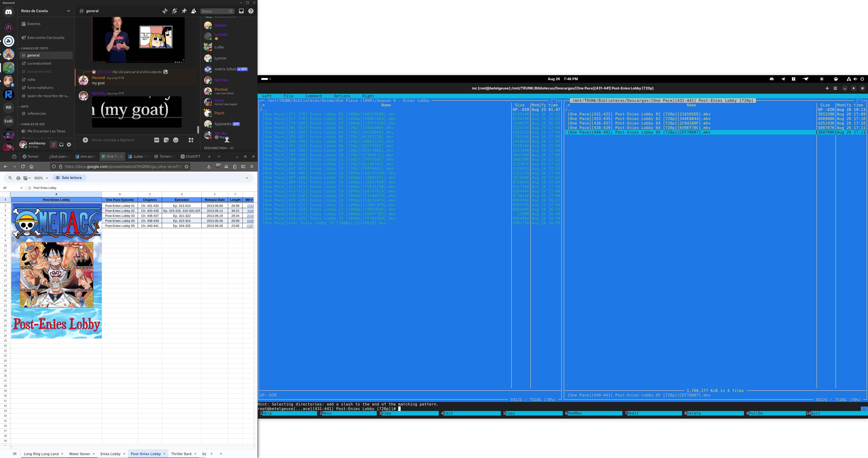This screenshot has width=868, height=458.
Task: Open GIF picker in message box
Action: (157, 140)
